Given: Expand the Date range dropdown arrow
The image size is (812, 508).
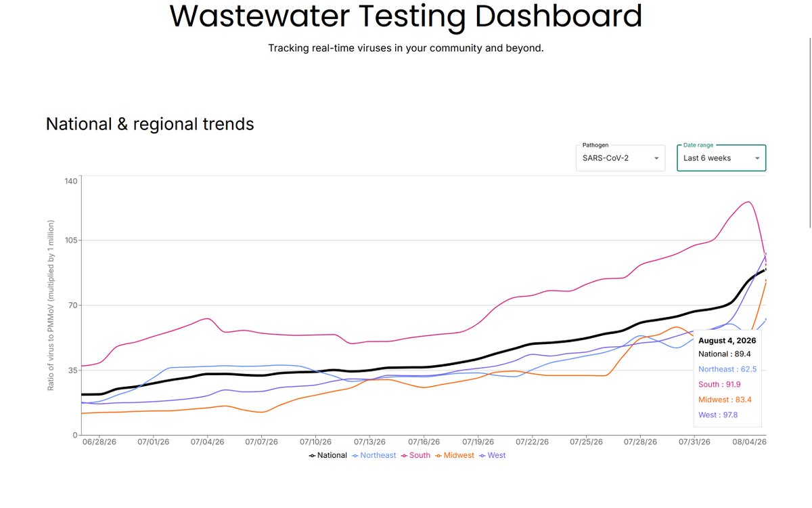Looking at the screenshot, I should click(757, 158).
